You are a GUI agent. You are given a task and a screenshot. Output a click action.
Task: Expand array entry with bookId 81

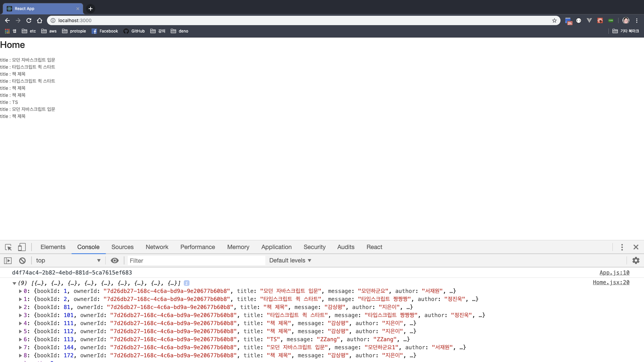(20, 307)
